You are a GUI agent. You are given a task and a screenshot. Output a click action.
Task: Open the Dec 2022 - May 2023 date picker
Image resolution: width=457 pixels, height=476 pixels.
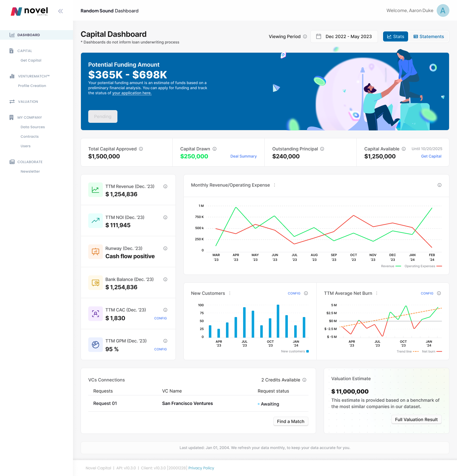coord(344,36)
